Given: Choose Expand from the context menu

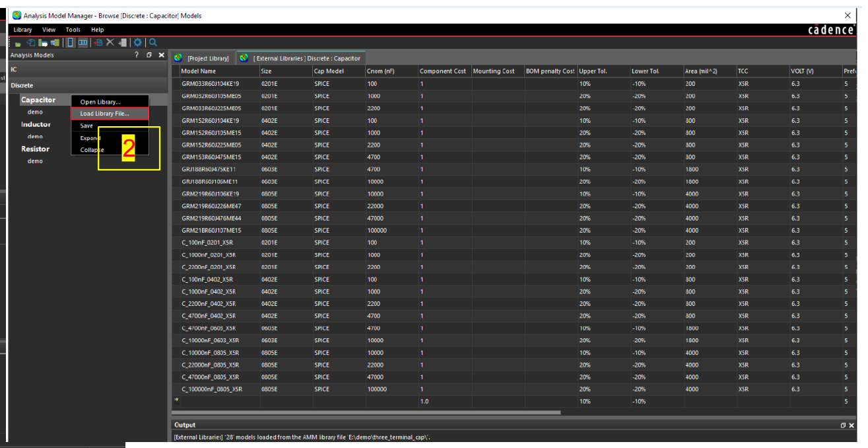Looking at the screenshot, I should pos(110,137).
